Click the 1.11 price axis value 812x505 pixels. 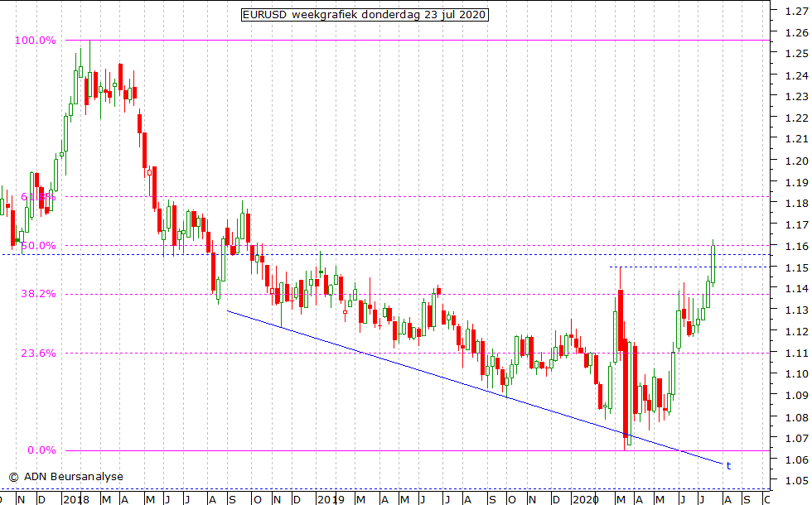[x=796, y=353]
